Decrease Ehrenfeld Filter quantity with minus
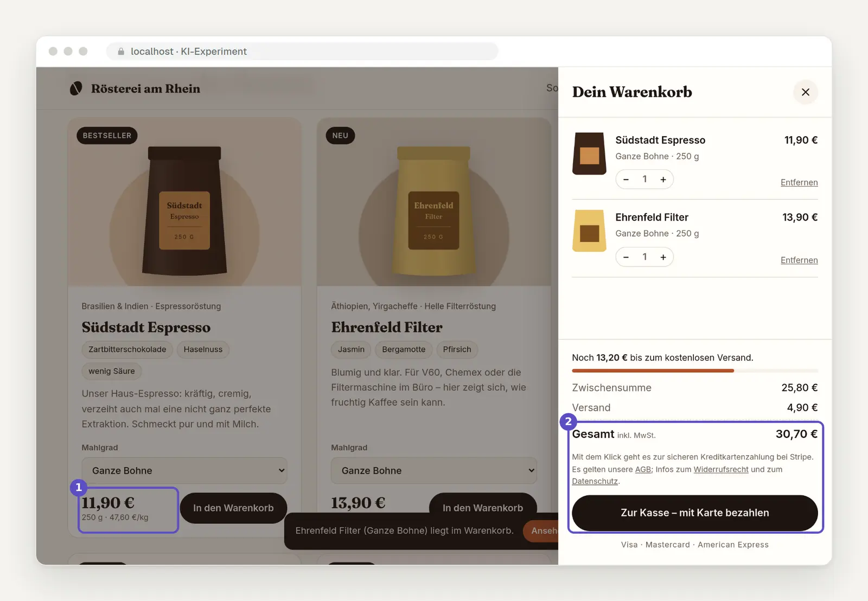This screenshot has width=868, height=601. click(626, 257)
